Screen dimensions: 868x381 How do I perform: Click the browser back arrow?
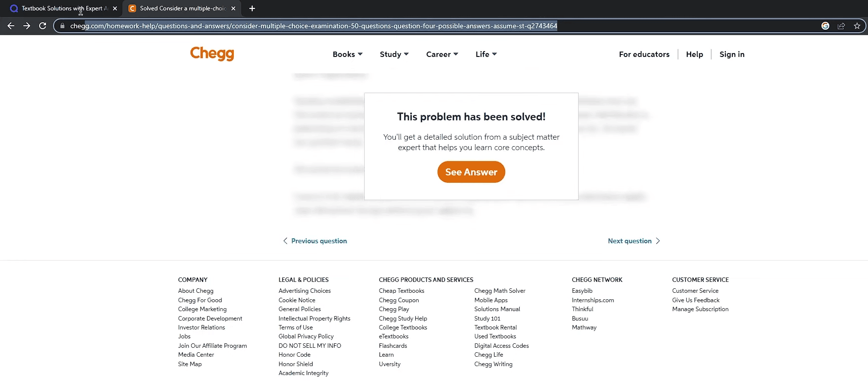[x=11, y=26]
